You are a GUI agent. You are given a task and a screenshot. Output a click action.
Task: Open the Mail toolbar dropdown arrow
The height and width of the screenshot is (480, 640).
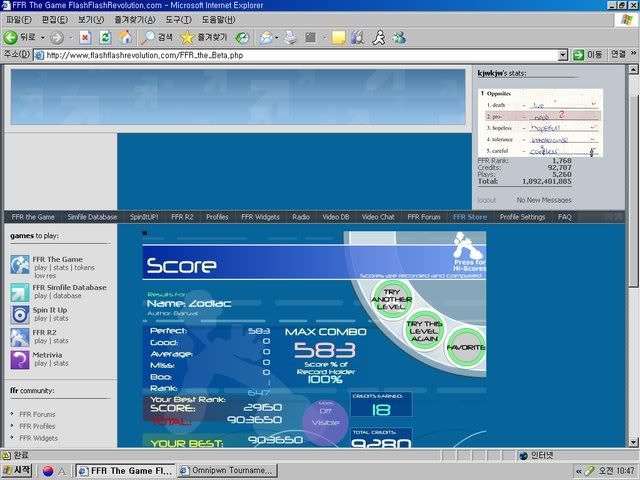click(276, 37)
